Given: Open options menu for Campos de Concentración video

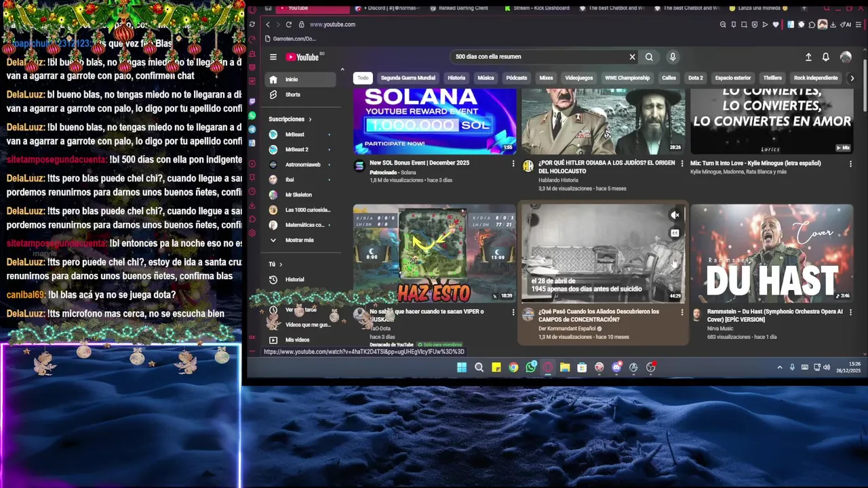Looking at the screenshot, I should pos(682,312).
